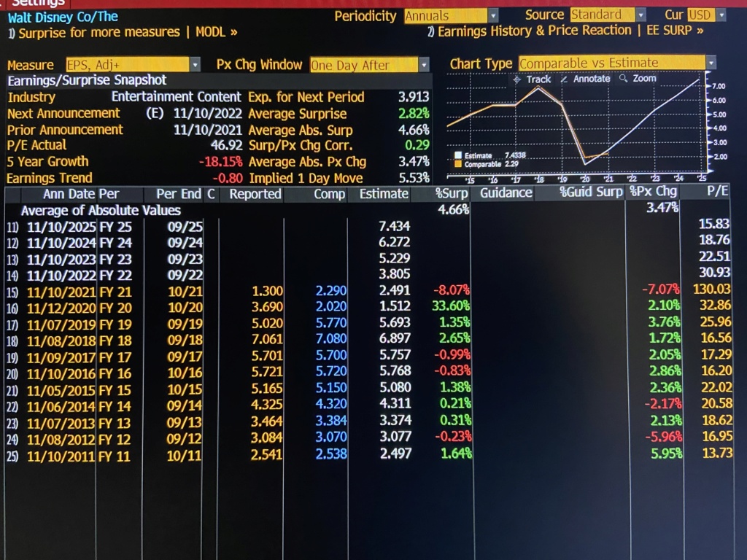Click the P/E Actual value 46.92
The image size is (747, 560).
(227, 145)
